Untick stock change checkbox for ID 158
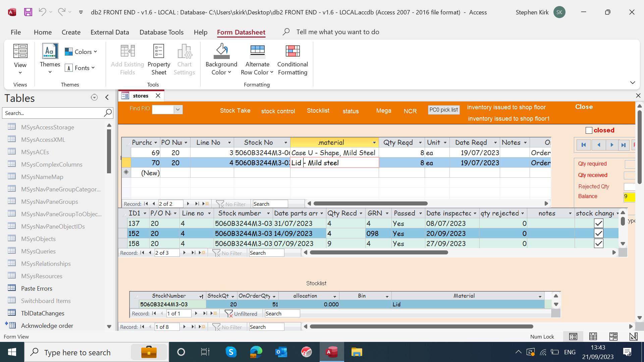Screen dimensions: 644x362 click(598, 244)
